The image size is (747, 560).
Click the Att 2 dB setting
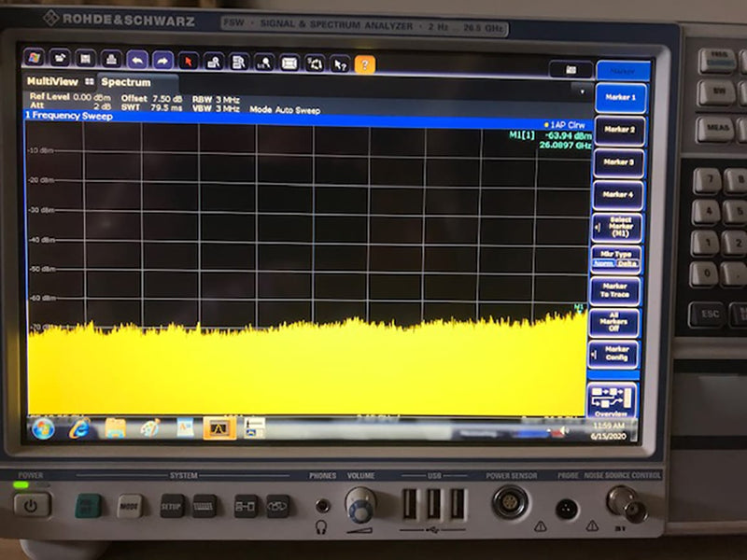click(70, 105)
